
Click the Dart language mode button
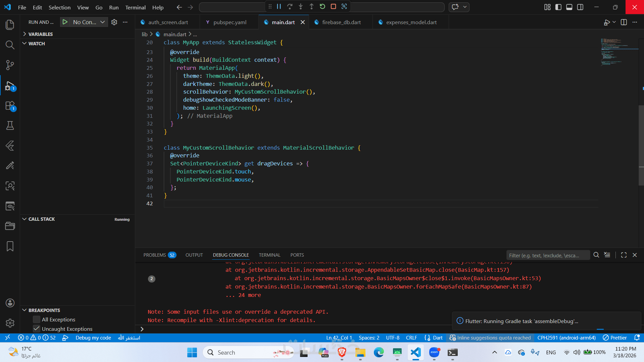point(437,338)
